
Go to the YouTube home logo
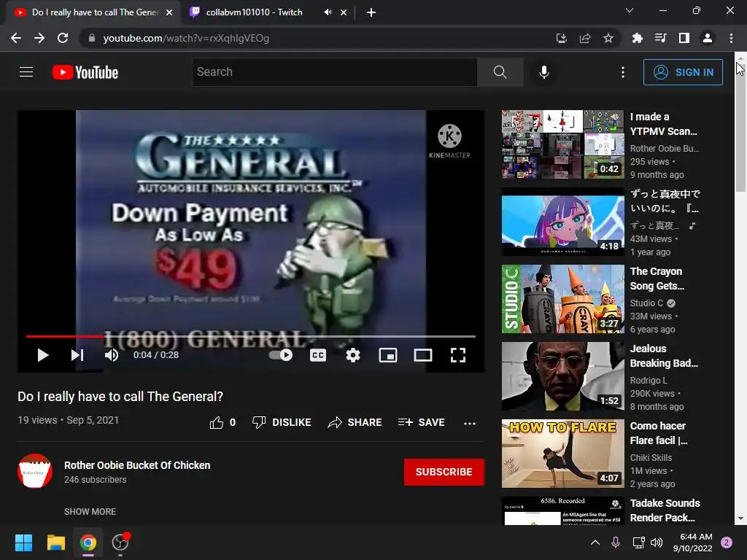pos(85,72)
